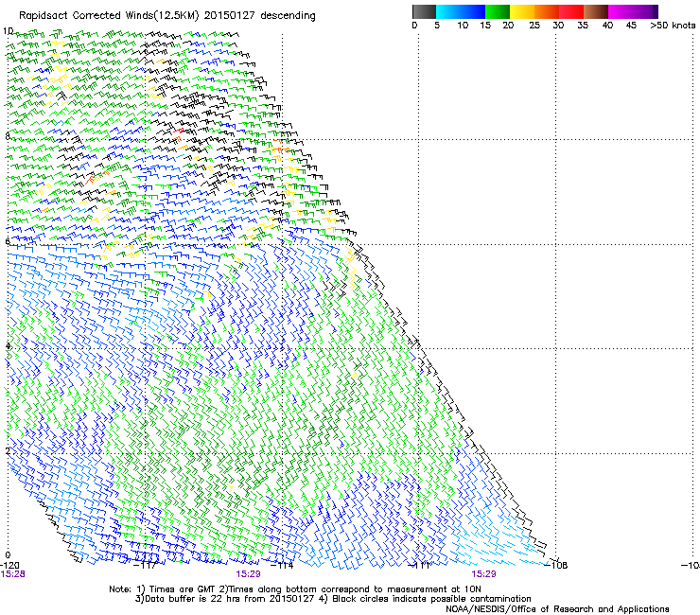The width and height of the screenshot is (700, 615).
Task: Click the cyan-blue 5-15 knots legend swatch
Action: [461, 11]
